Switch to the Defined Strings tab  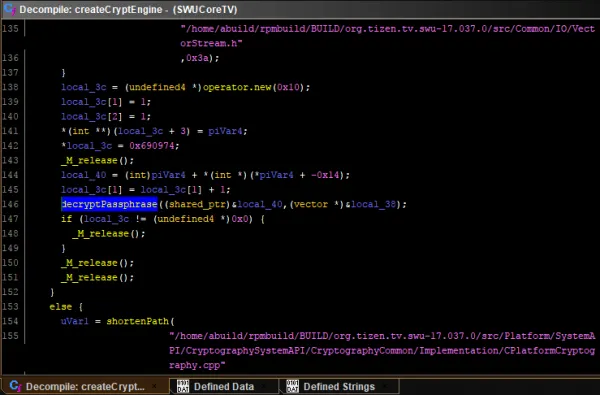coord(339,386)
